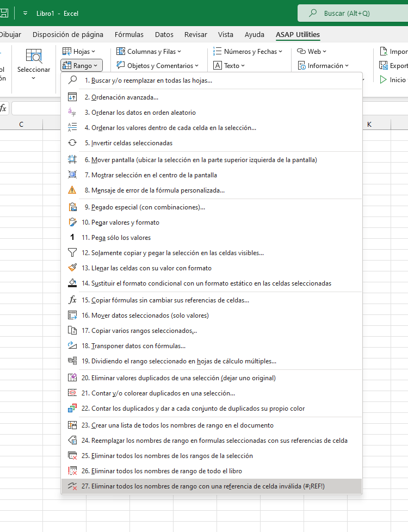Click the fx icon for Copiar fórmulas
This screenshot has width=408, height=532.
tap(72, 300)
